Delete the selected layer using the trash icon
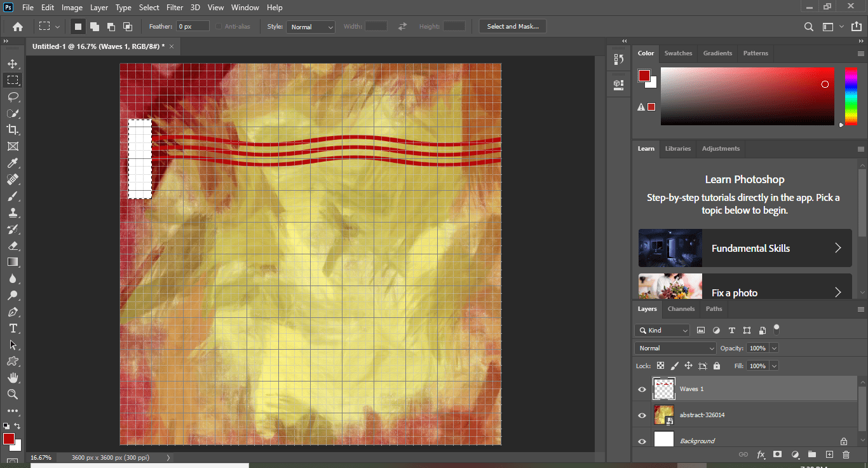The width and height of the screenshot is (868, 468). click(x=846, y=455)
